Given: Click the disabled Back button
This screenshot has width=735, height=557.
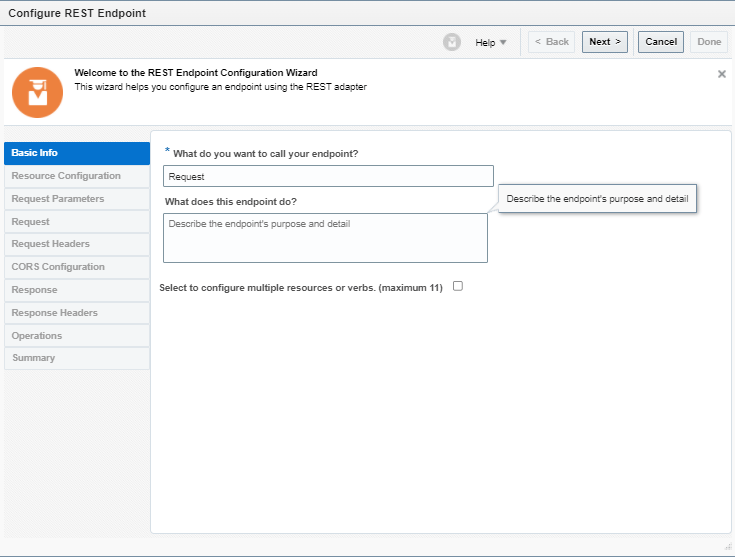Looking at the screenshot, I should [551, 42].
